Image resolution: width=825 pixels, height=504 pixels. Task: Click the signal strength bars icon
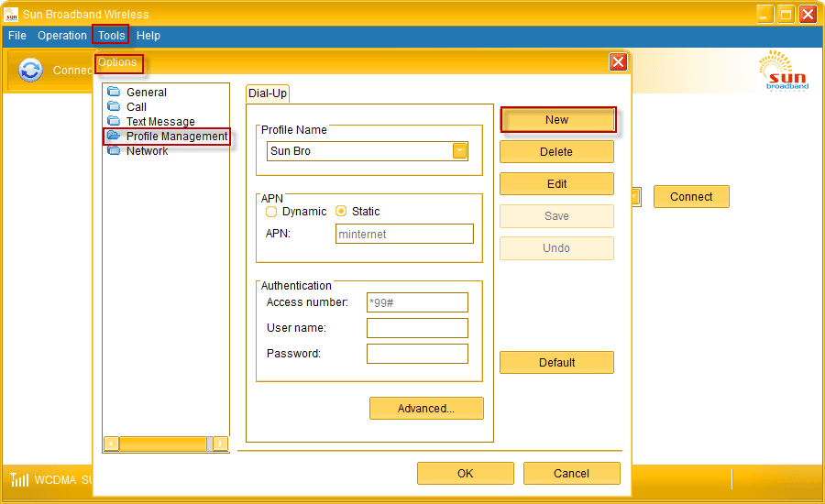(x=19, y=479)
